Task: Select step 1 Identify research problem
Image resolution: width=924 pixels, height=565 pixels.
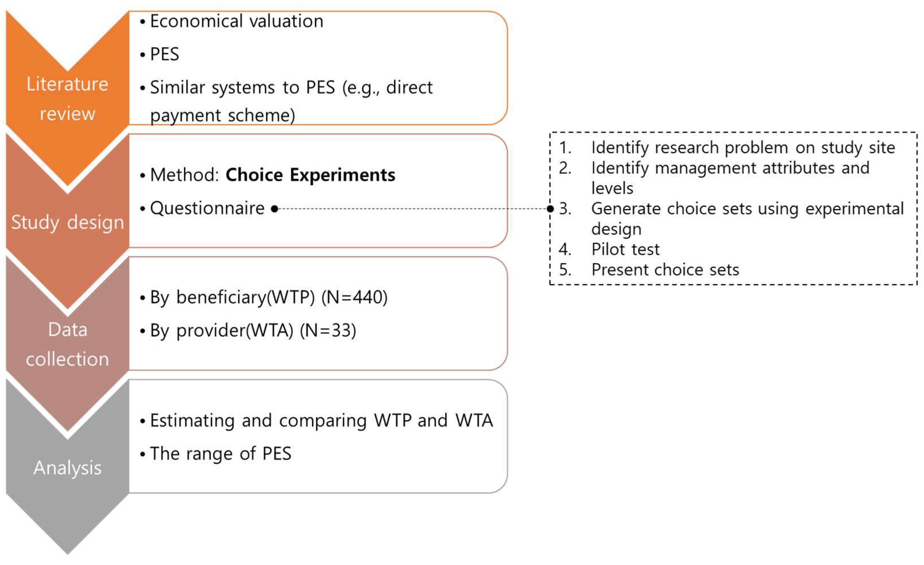Action: point(742,148)
